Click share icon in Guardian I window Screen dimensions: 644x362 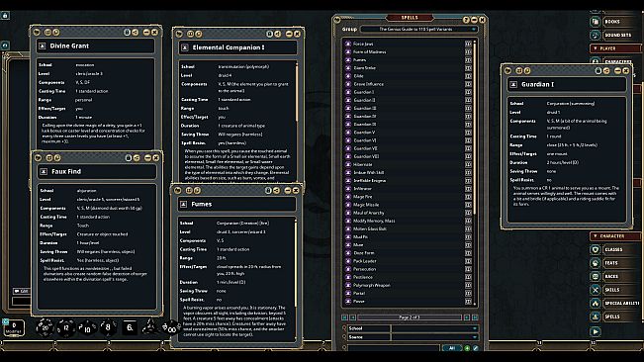click(x=606, y=70)
